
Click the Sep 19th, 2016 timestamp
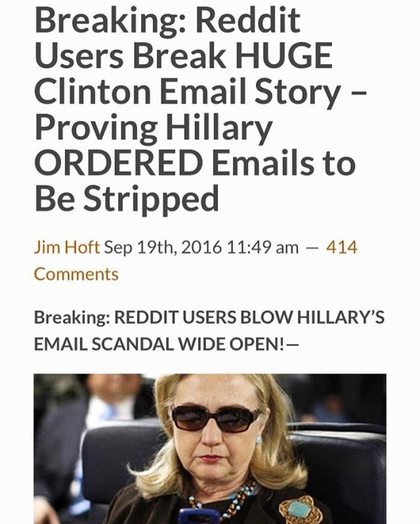point(163,248)
